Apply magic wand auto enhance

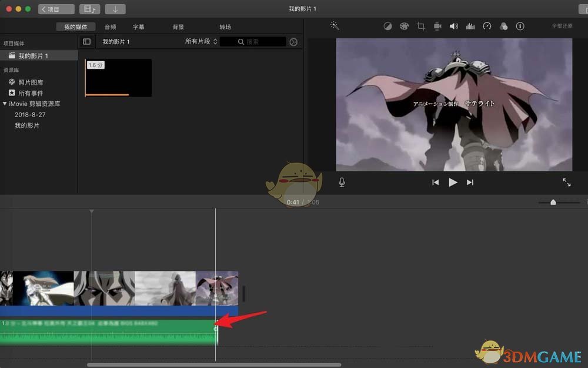coord(335,25)
